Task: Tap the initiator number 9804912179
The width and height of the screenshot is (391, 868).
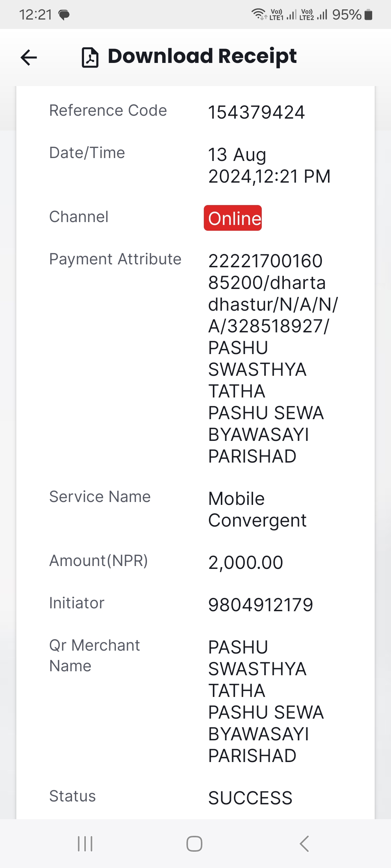Action: point(261,605)
